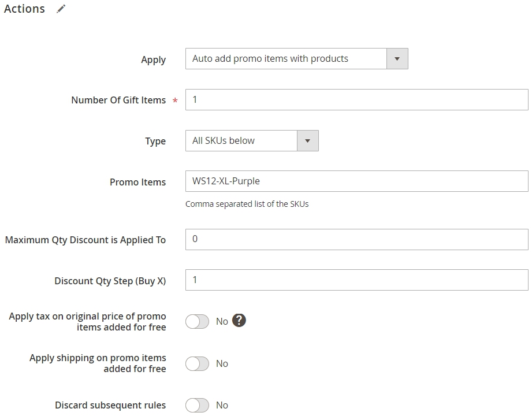Click the Number Of Gift Items field
The height and width of the screenshot is (416, 532).
356,100
